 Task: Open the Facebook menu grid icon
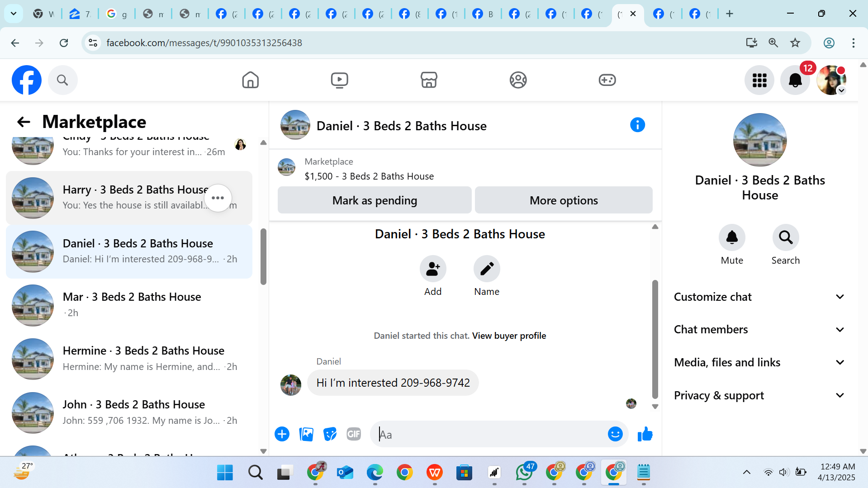coord(759,80)
